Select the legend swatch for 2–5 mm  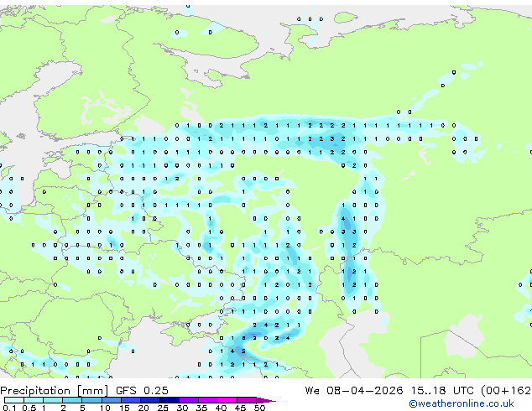coord(72,400)
